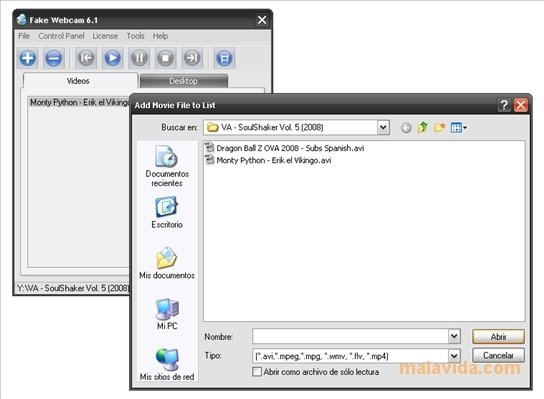Open the File menu
Screen dimensions: 544x399
24,36
